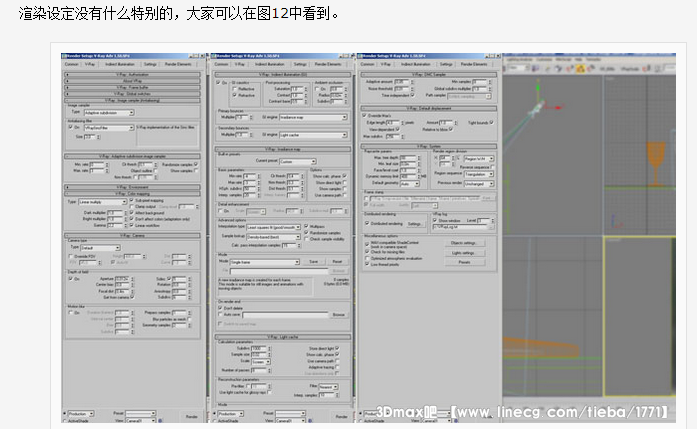Image resolution: width=697 pixels, height=429 pixels.
Task: Toggle Low thread priority checkbox
Action: coord(367,264)
